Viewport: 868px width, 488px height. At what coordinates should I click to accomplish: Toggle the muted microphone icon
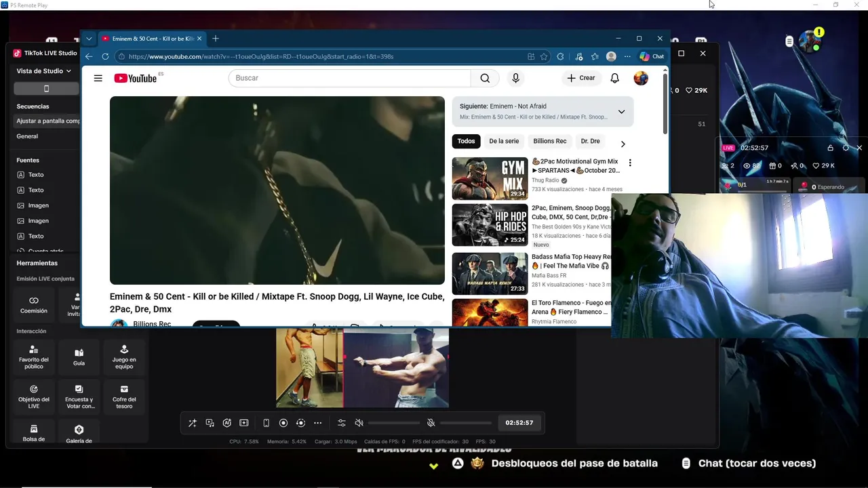431,423
